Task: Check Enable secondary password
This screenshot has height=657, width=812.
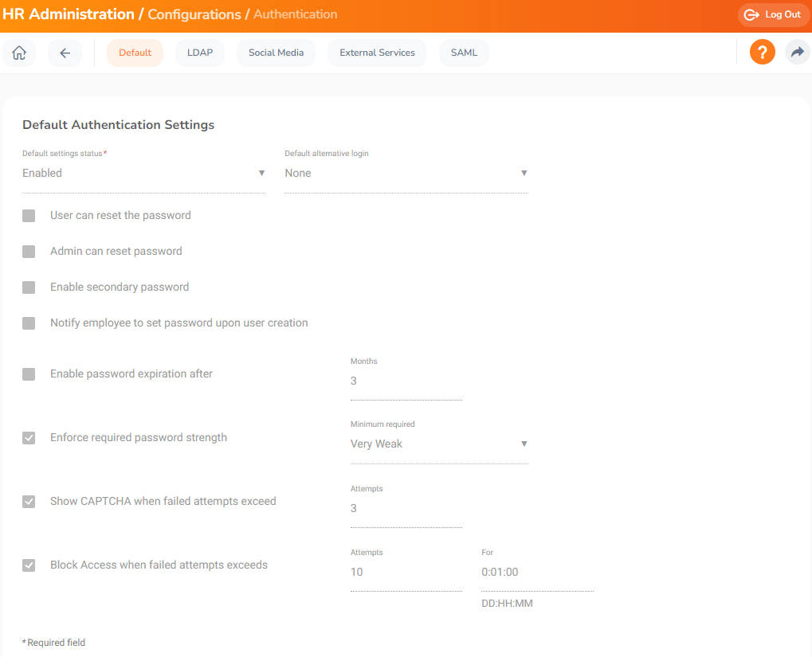Action: point(29,287)
